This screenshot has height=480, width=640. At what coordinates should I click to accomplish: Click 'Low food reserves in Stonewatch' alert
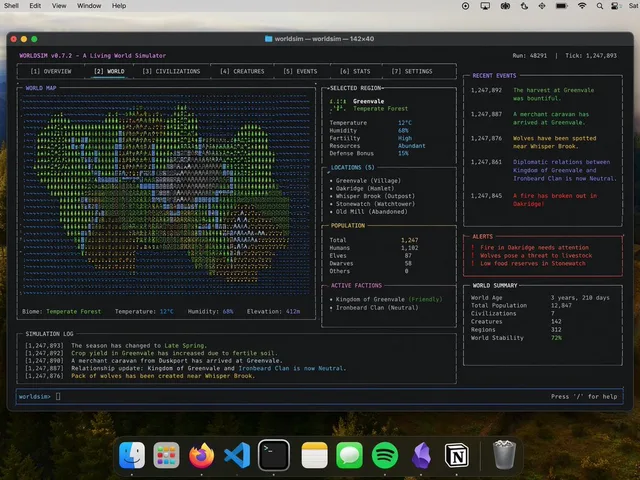coord(533,263)
